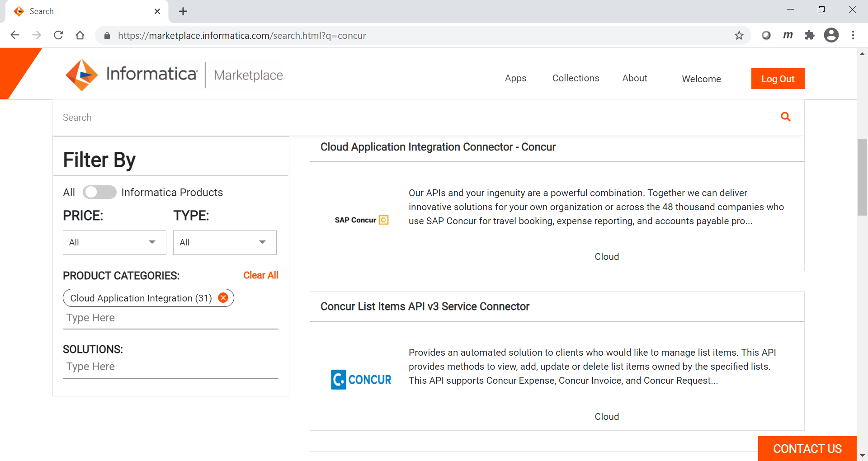Bookmark this page with the star
Viewport: 868px width, 461px height.
739,35
